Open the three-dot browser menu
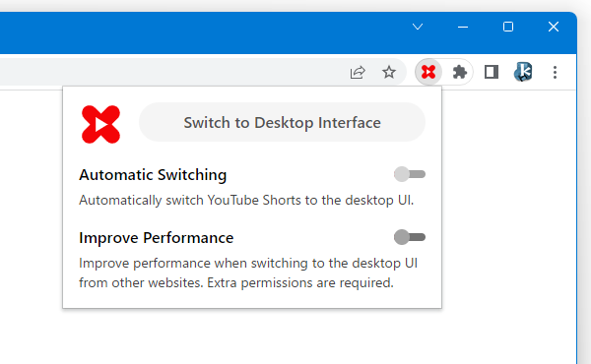The image size is (591, 364). point(555,72)
